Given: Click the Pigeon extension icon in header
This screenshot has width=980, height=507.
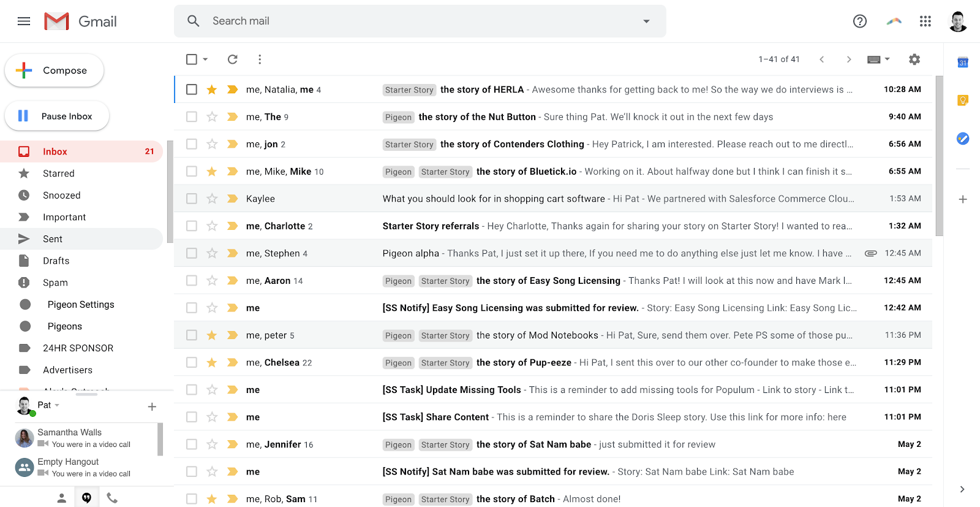Looking at the screenshot, I should click(x=894, y=21).
